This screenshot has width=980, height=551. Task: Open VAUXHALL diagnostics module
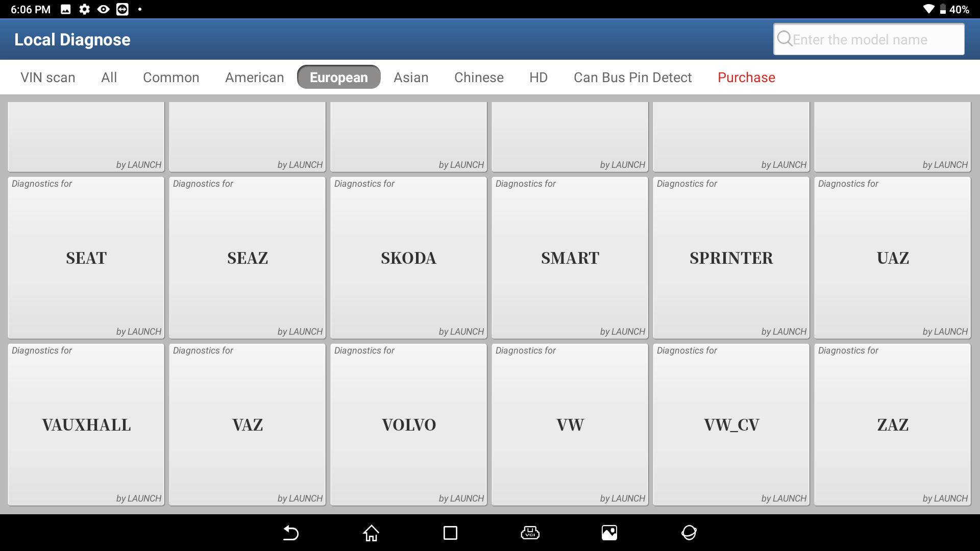pos(85,424)
